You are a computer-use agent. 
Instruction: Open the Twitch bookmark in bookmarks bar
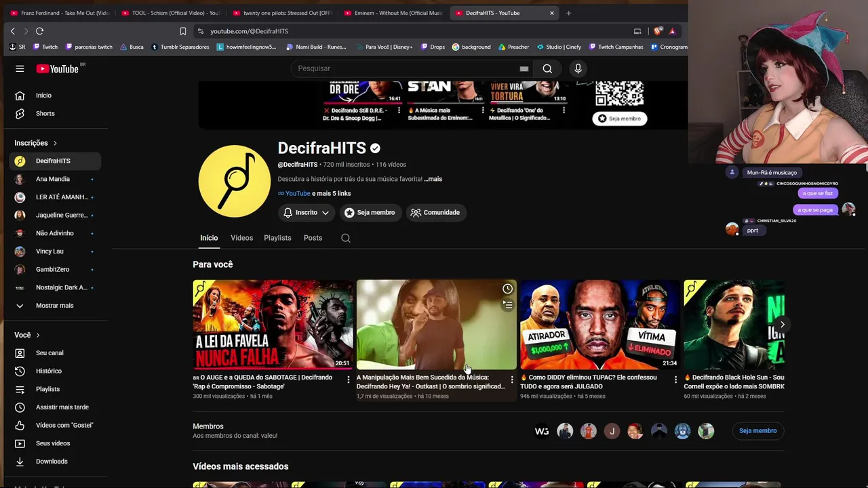[x=45, y=47]
